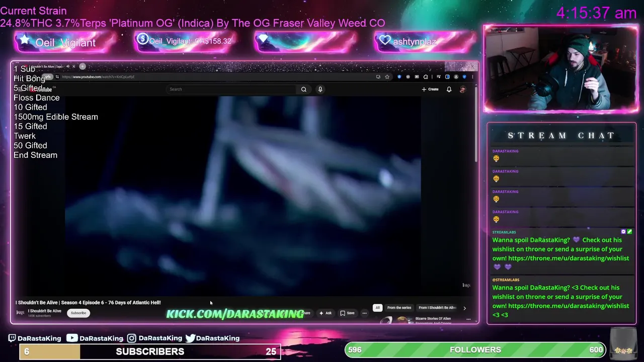Subscribe to I Shouldn't Be Alive channel

[x=78, y=313]
